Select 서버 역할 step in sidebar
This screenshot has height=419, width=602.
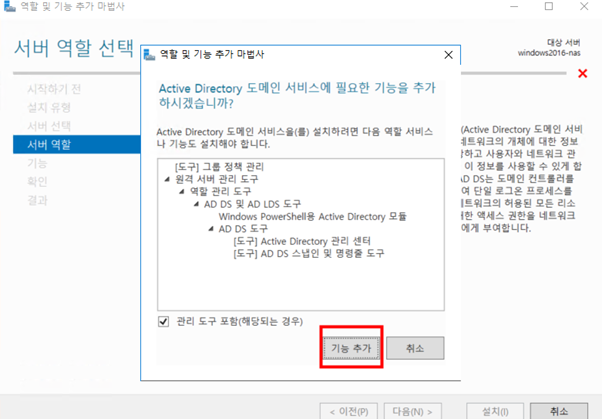tap(77, 144)
